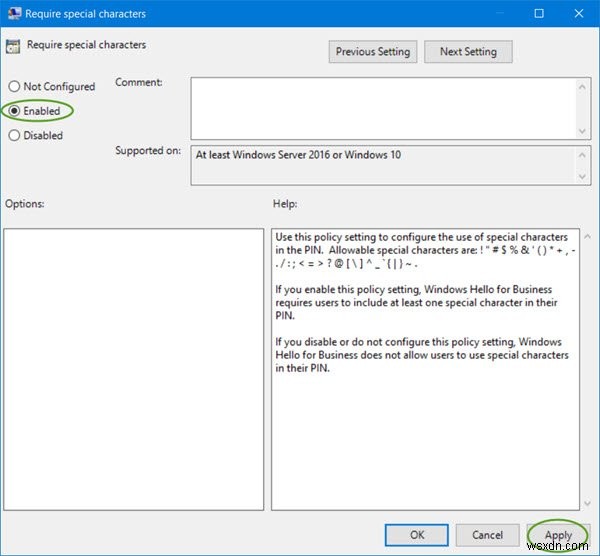This screenshot has width=600, height=556.
Task: Select the Enabled radio button
Action: pos(34,111)
